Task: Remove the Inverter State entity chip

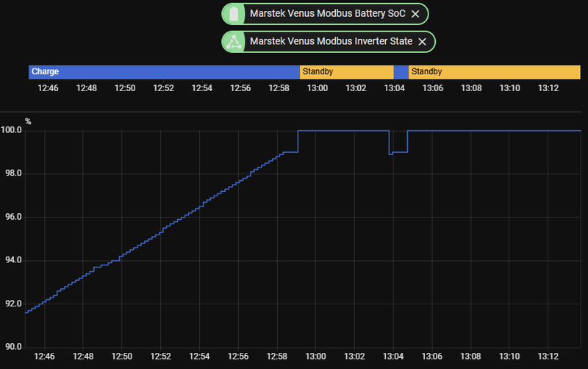Action: point(422,42)
